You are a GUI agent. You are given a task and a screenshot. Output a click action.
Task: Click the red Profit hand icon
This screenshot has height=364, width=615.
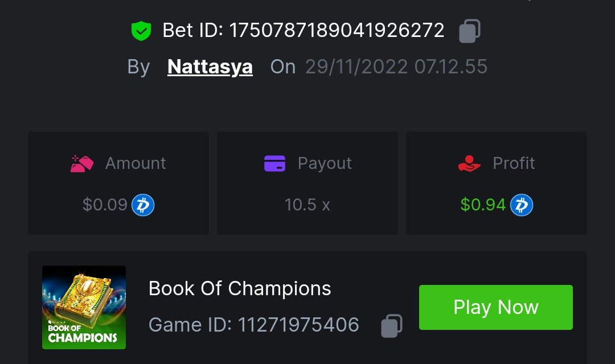point(469,163)
